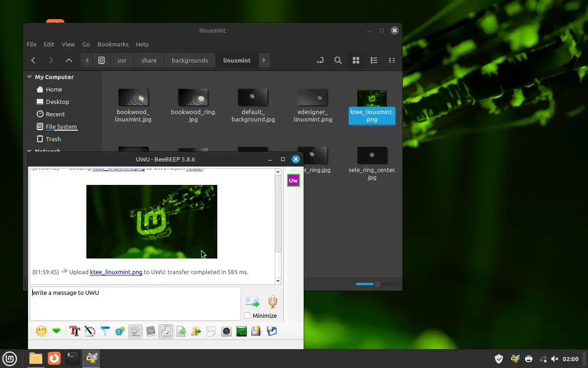This screenshot has height=368, width=588.
Task: Switch to compact view
Action: [392, 60]
